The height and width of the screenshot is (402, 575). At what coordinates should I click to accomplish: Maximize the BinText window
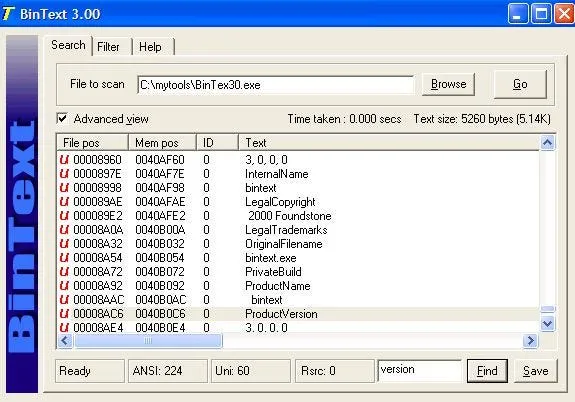tap(541, 14)
